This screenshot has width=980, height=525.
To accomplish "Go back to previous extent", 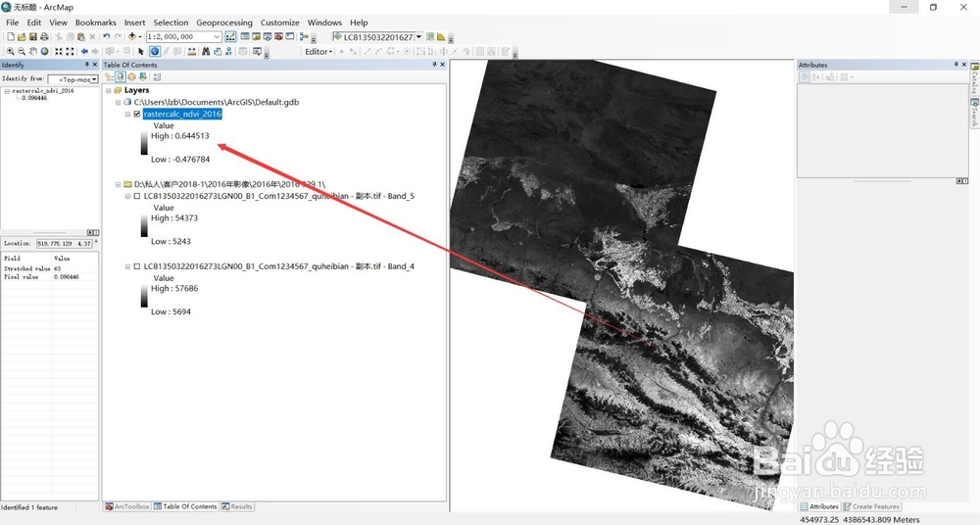I will tap(84, 51).
